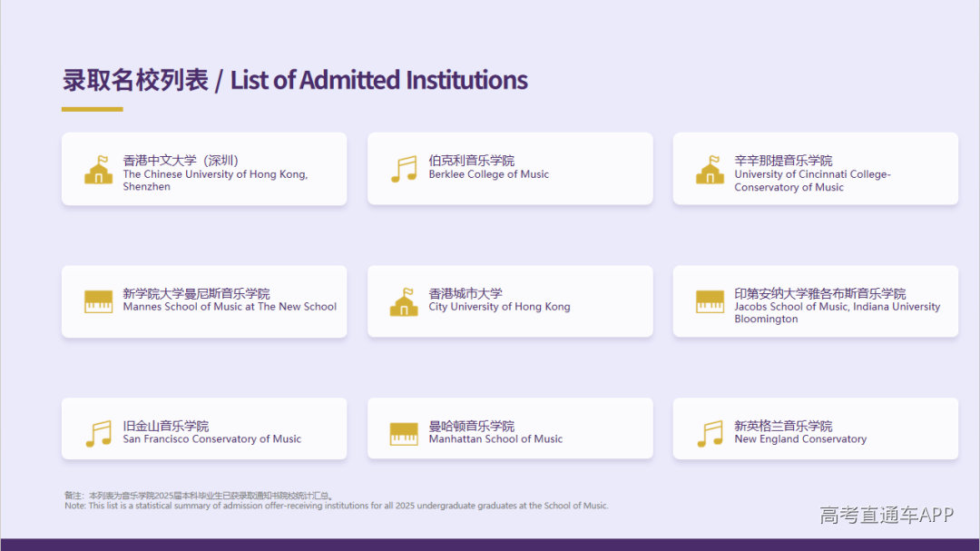Viewport: 980px width, 551px height.
Task: Click the Chinese footnote line starting 备注
Action: (200, 496)
